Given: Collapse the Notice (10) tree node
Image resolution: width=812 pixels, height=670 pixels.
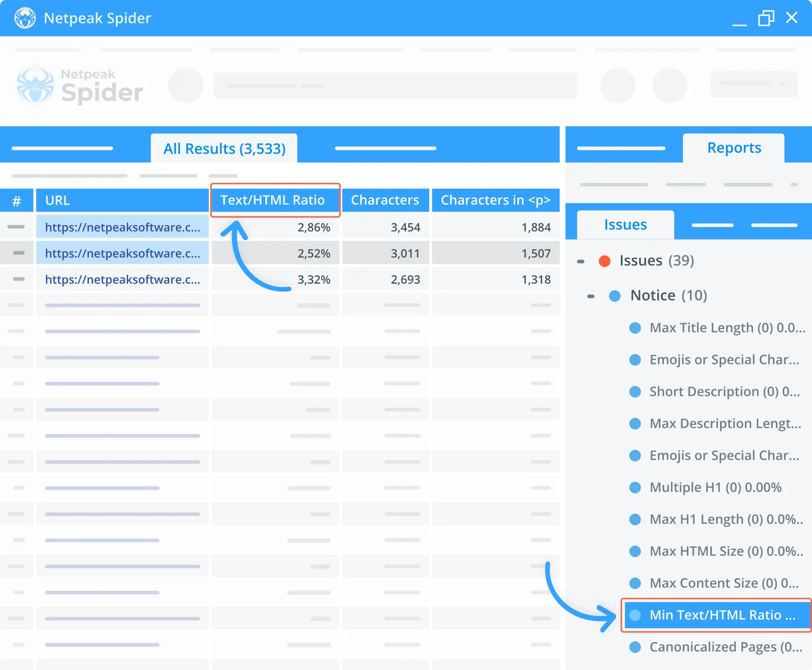Looking at the screenshot, I should point(591,296).
